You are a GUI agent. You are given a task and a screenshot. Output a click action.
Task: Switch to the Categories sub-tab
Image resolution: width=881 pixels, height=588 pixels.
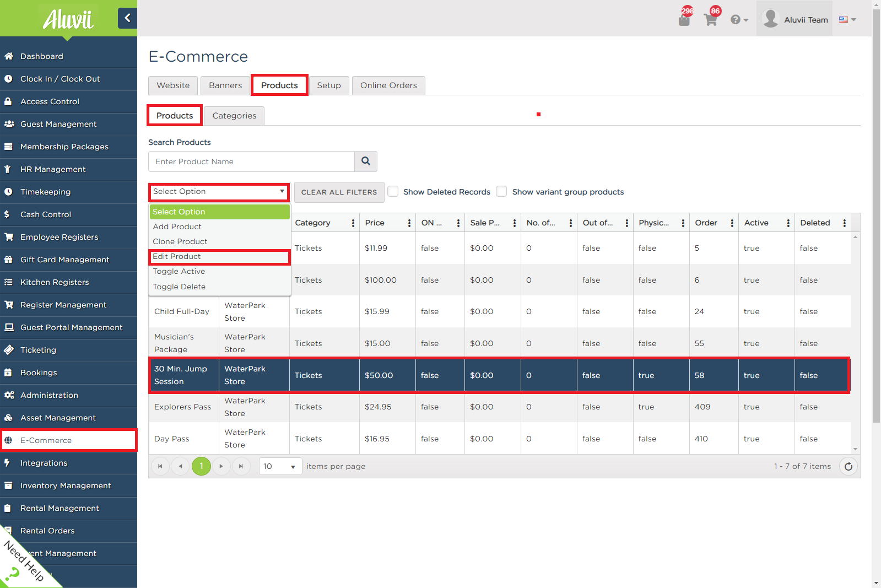coord(234,116)
